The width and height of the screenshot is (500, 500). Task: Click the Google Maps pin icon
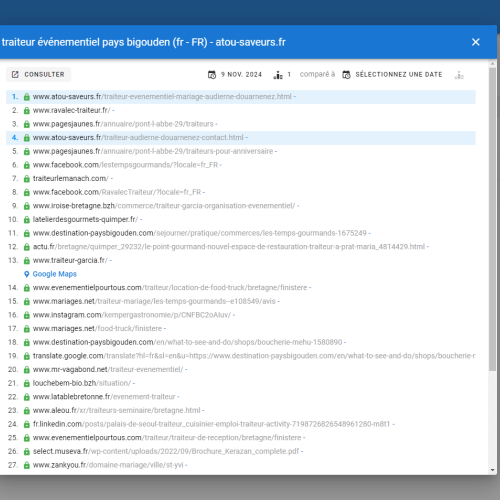(27, 274)
